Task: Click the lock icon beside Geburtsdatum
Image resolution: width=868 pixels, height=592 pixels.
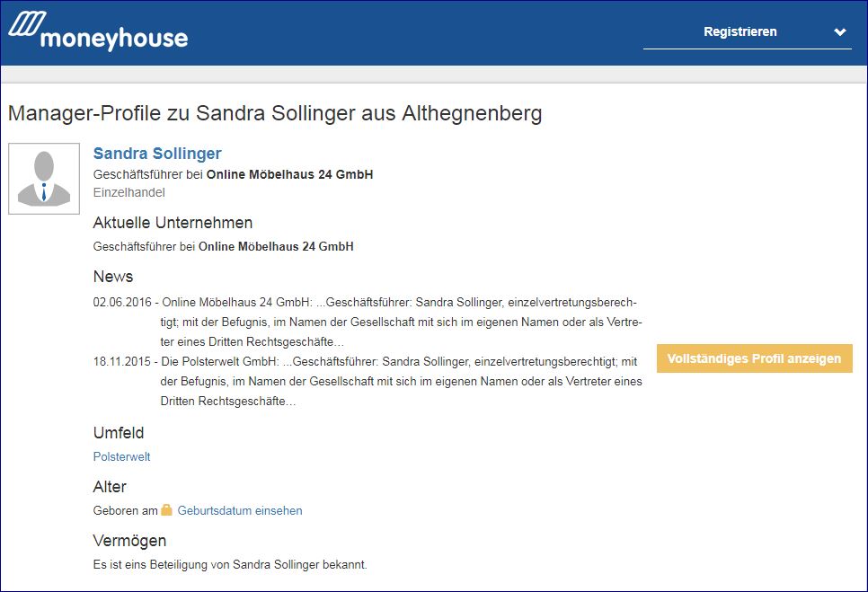Action: 166,510
